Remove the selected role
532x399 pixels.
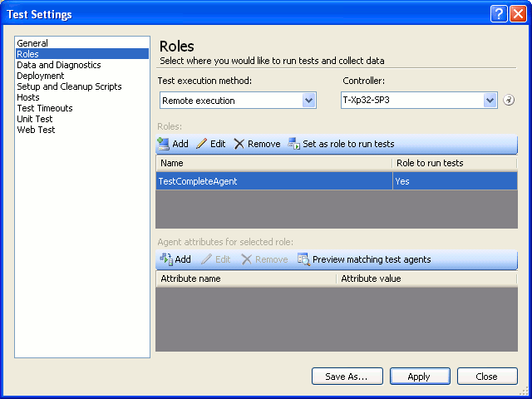click(257, 144)
